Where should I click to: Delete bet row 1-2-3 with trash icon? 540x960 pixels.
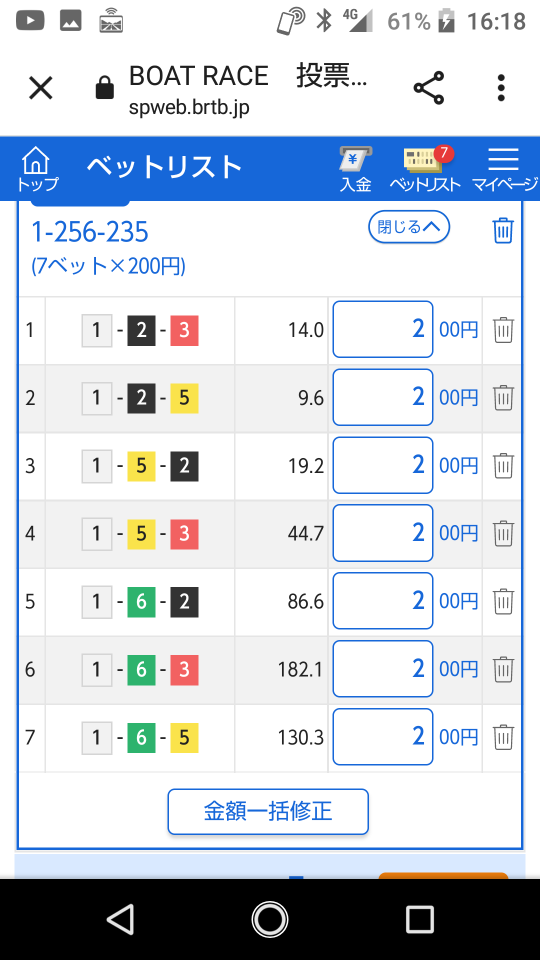click(503, 330)
